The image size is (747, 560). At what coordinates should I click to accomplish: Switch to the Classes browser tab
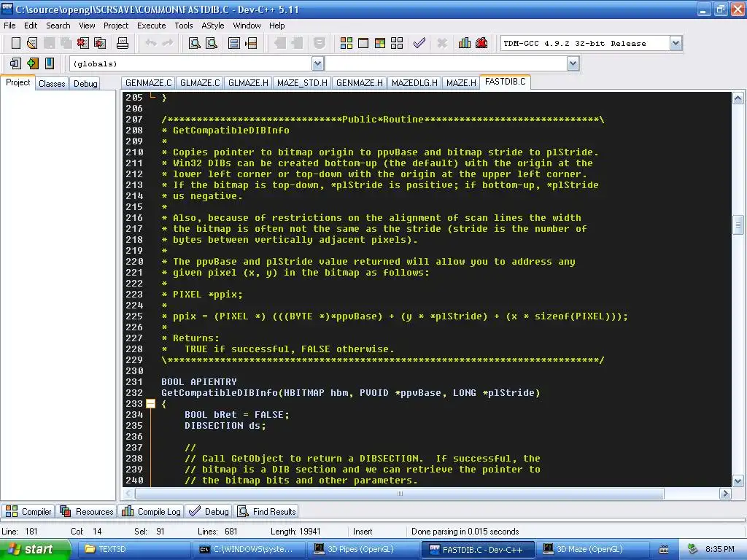[x=52, y=83]
